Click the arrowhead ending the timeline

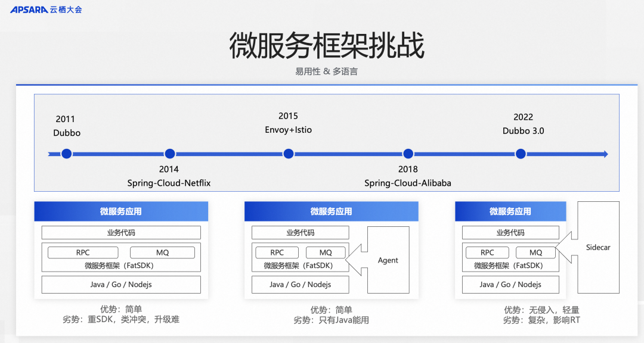coord(605,154)
